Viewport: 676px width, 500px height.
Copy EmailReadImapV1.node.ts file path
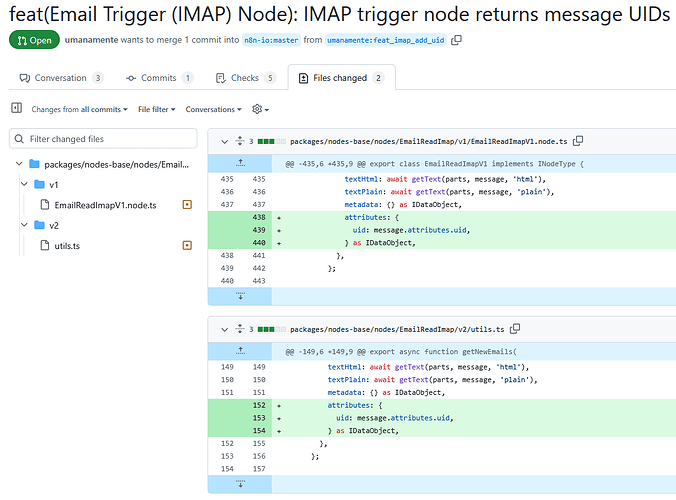click(578, 142)
